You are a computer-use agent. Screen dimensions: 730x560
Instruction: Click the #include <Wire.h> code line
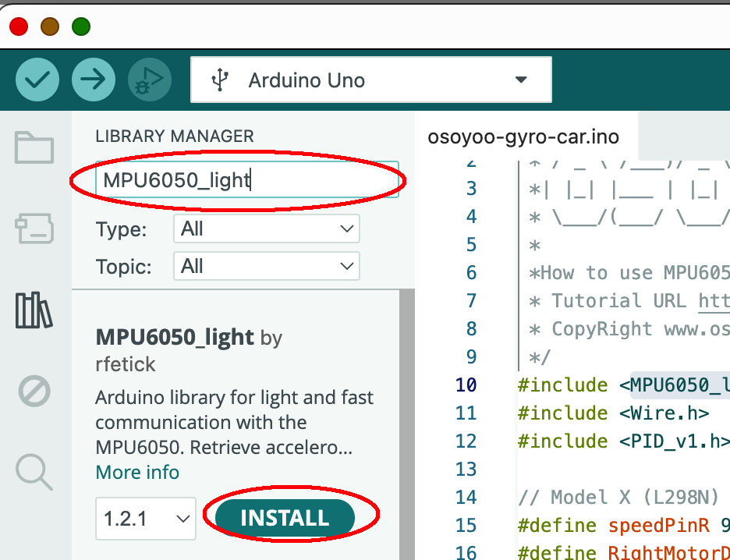coord(613,413)
